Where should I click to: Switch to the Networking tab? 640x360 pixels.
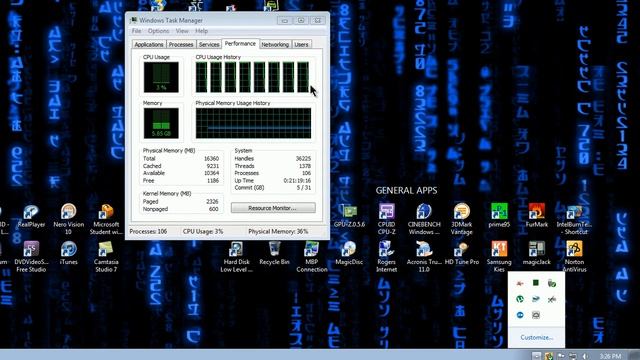(x=275, y=44)
